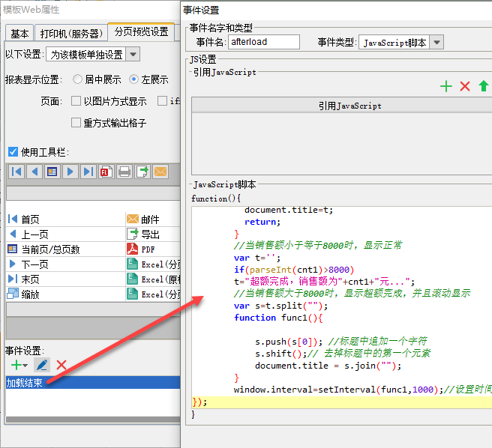The width and height of the screenshot is (492, 448).
Task: Switch to 打印机(服务器) tab
Action: [71, 33]
